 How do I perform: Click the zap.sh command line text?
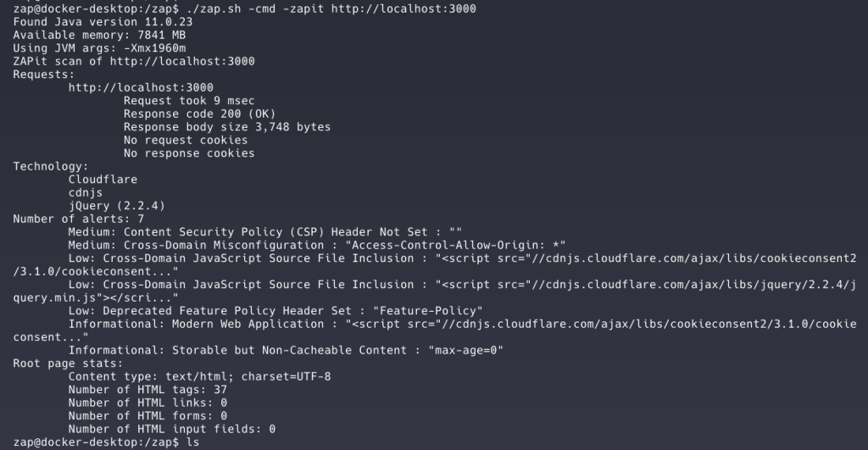pos(331,8)
